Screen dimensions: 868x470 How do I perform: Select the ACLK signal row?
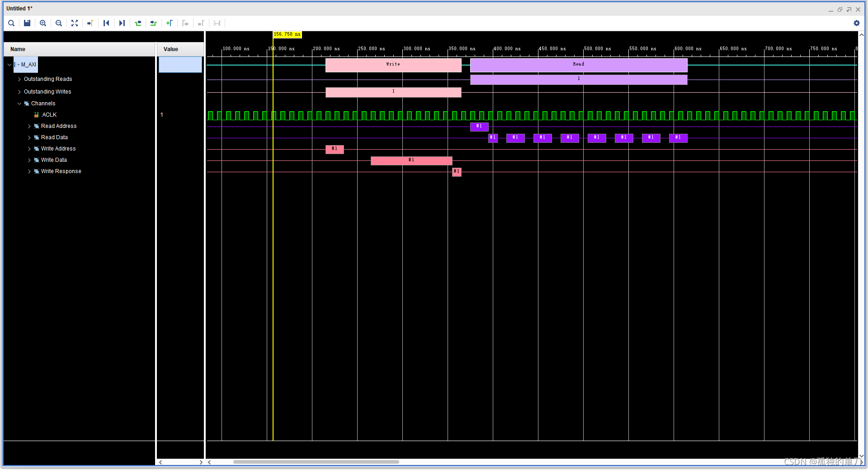tap(48, 114)
